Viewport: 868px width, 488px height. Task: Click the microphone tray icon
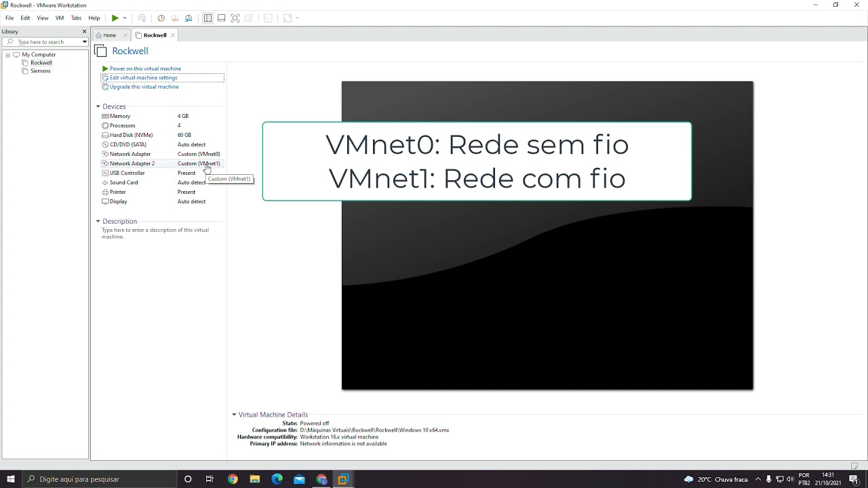[x=768, y=479]
